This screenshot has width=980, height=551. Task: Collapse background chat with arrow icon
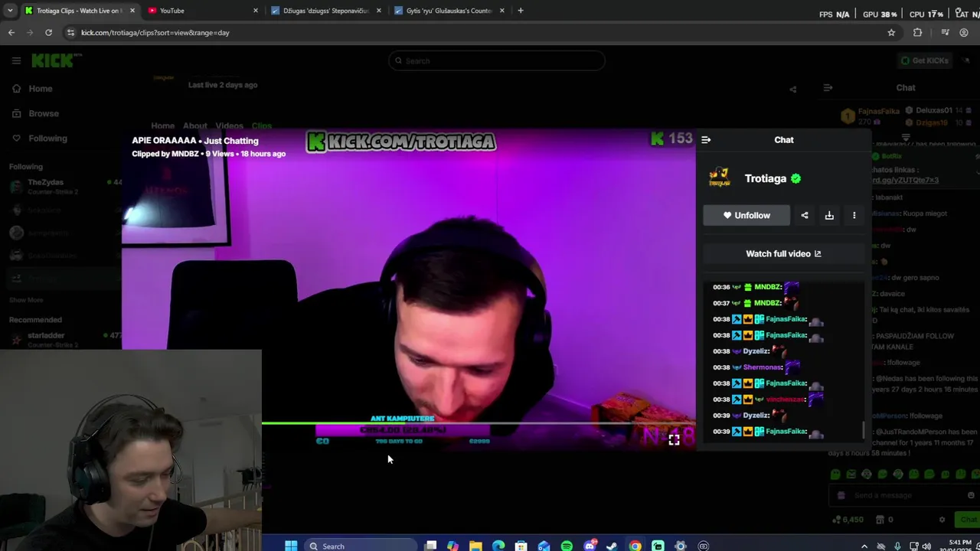coord(828,89)
